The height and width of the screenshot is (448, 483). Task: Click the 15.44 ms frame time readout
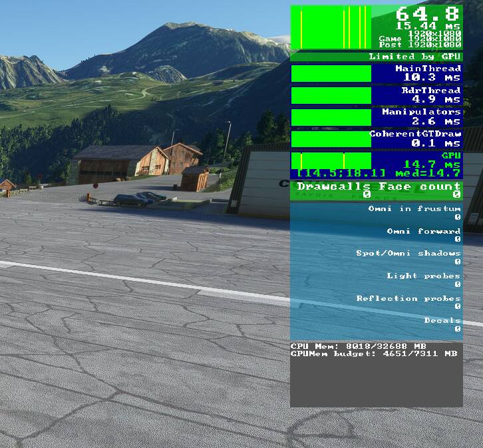click(x=428, y=26)
